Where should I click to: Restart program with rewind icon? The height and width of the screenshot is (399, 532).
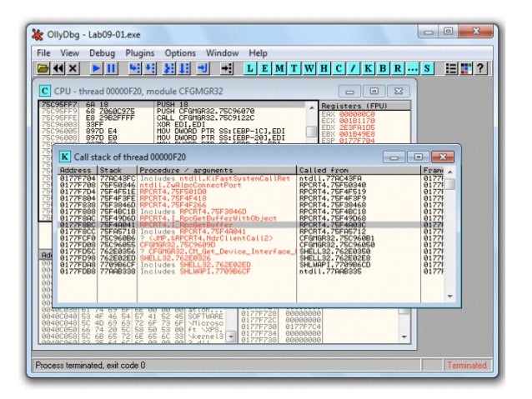point(58,68)
